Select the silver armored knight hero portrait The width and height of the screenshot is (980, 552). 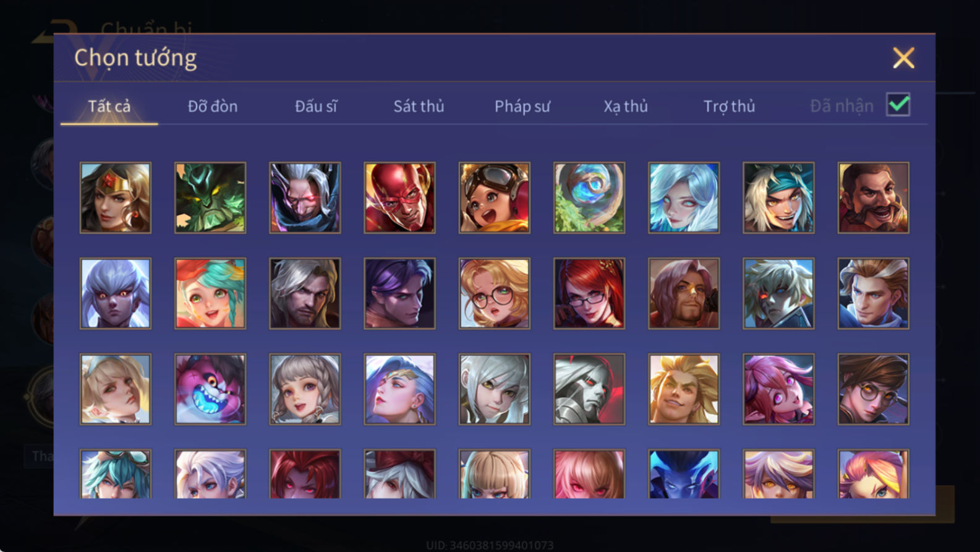pyautogui.click(x=589, y=389)
